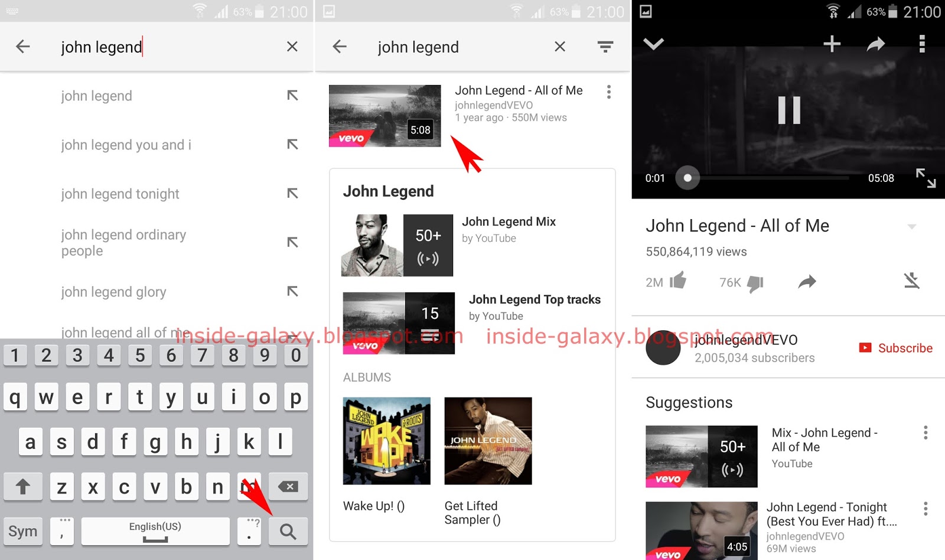Insert 'john legend tonight' via its arrow icon

pyautogui.click(x=292, y=193)
